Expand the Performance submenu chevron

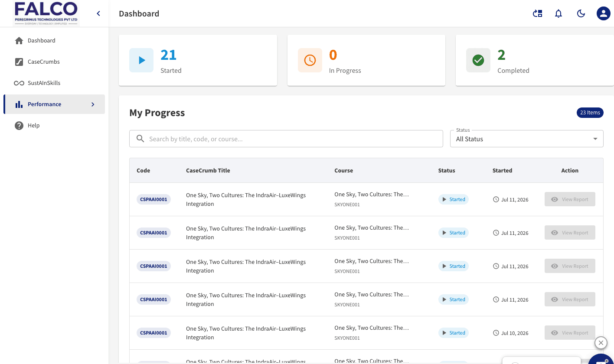[93, 104]
